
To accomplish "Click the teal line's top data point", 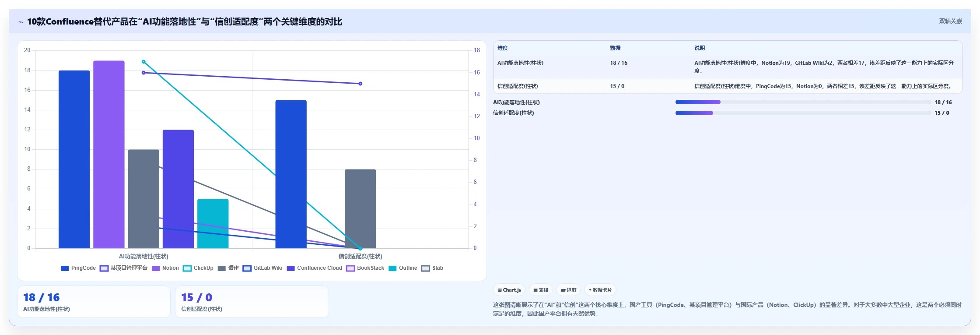I will (x=143, y=62).
